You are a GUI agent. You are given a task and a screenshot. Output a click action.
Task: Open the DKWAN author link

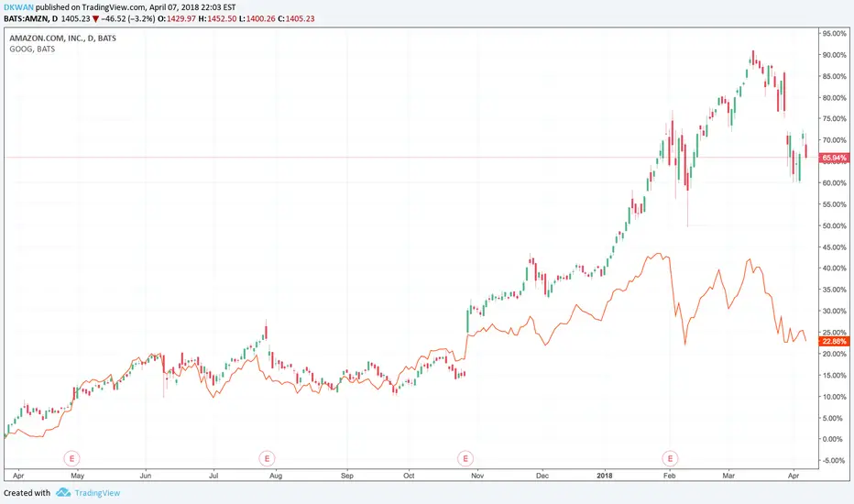tap(18, 7)
